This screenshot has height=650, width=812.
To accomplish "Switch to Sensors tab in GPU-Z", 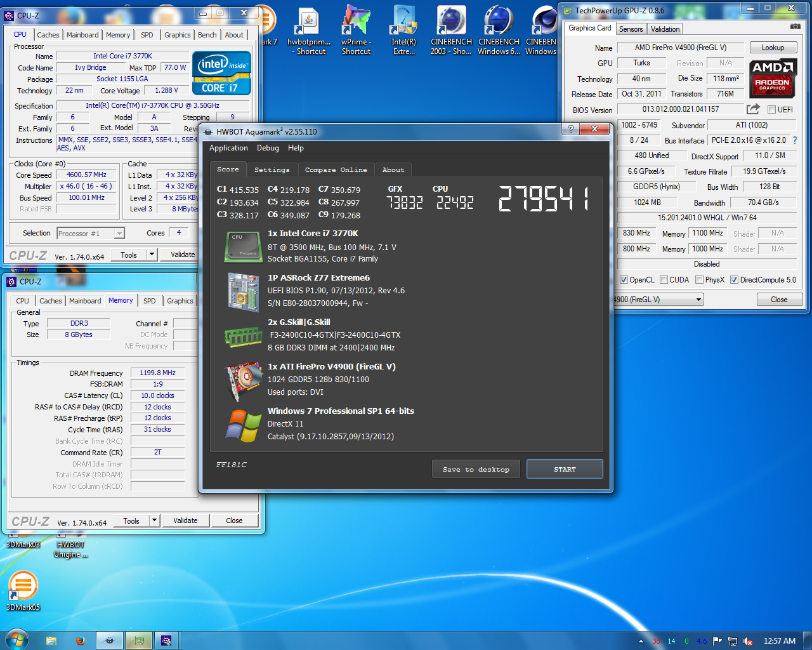I will [631, 29].
